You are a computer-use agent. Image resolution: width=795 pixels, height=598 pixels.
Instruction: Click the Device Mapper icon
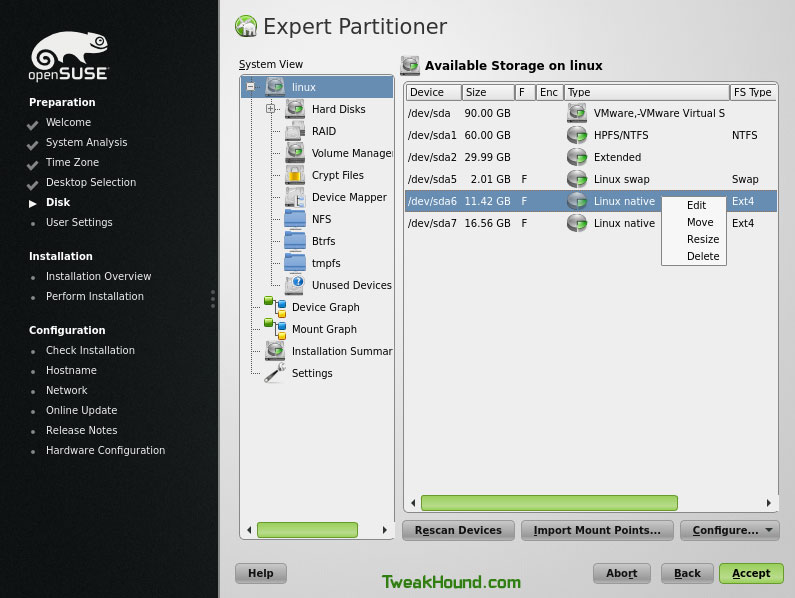point(295,197)
